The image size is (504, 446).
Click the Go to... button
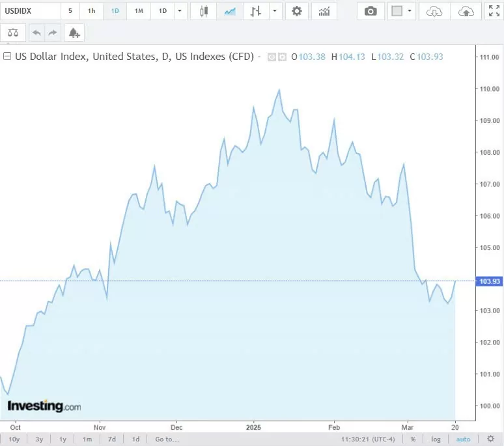pos(167,439)
